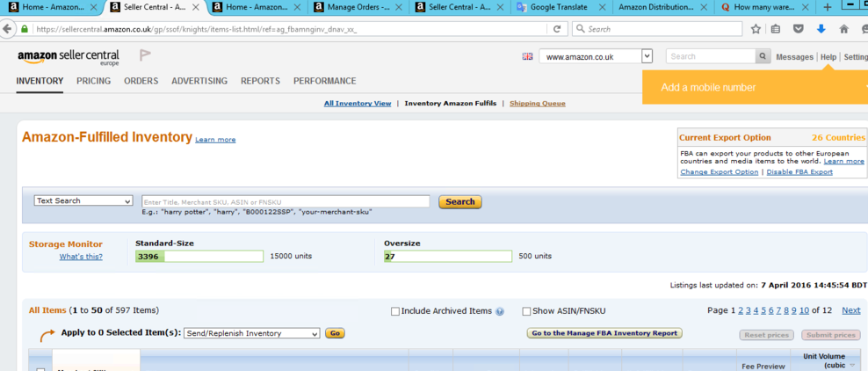Go to the Next page link
Screen dimensions: 868x371
click(x=850, y=310)
